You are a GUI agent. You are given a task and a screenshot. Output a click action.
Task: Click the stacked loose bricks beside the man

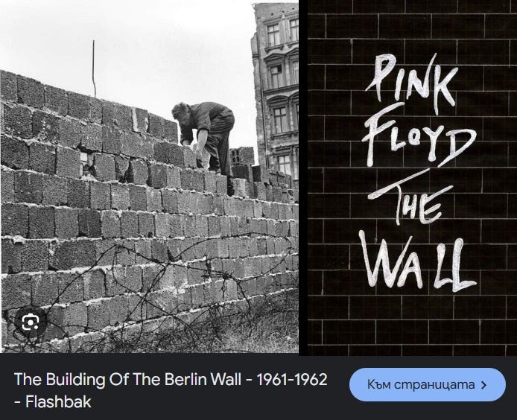click(242, 156)
